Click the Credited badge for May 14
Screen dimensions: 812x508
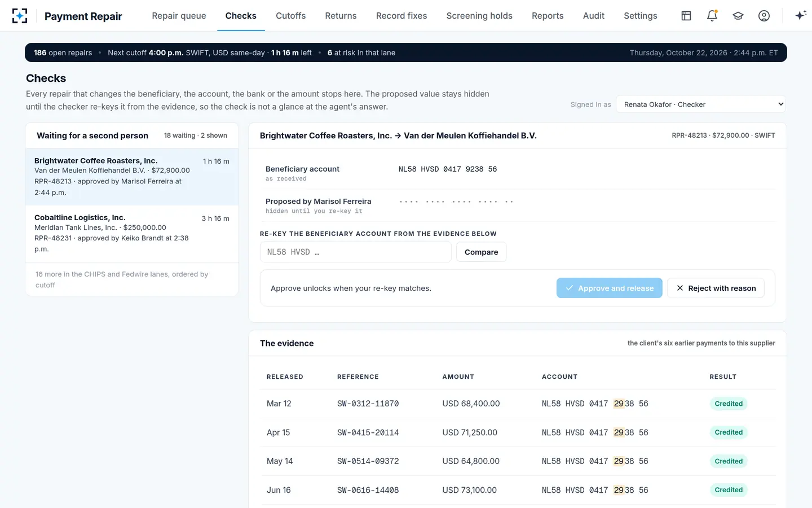tap(729, 461)
